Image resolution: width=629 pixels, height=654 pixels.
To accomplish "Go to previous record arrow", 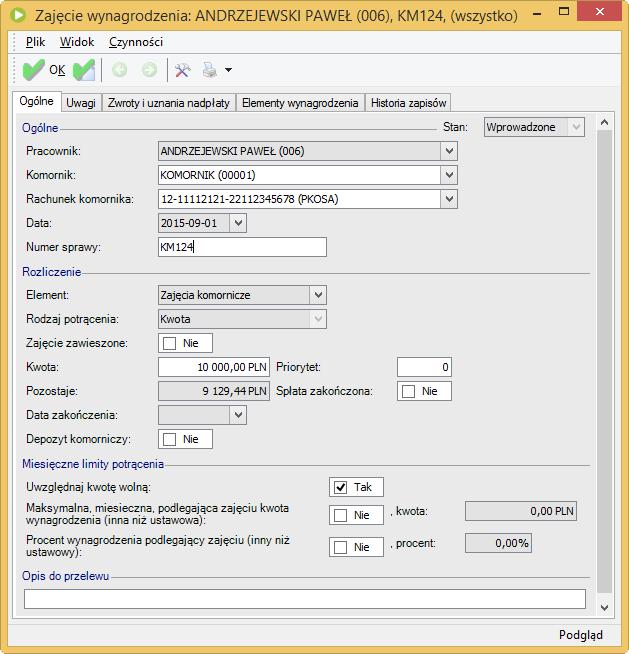I will (x=120, y=70).
